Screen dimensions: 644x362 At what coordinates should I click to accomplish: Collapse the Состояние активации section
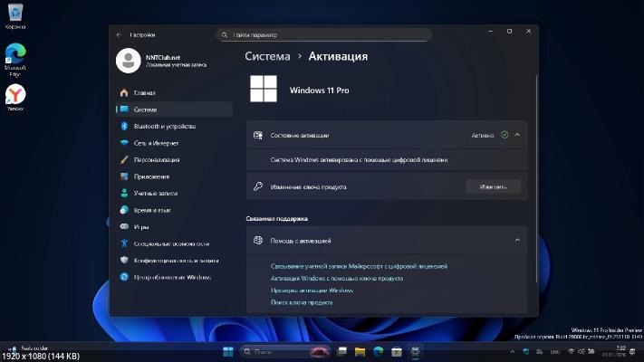coord(517,135)
